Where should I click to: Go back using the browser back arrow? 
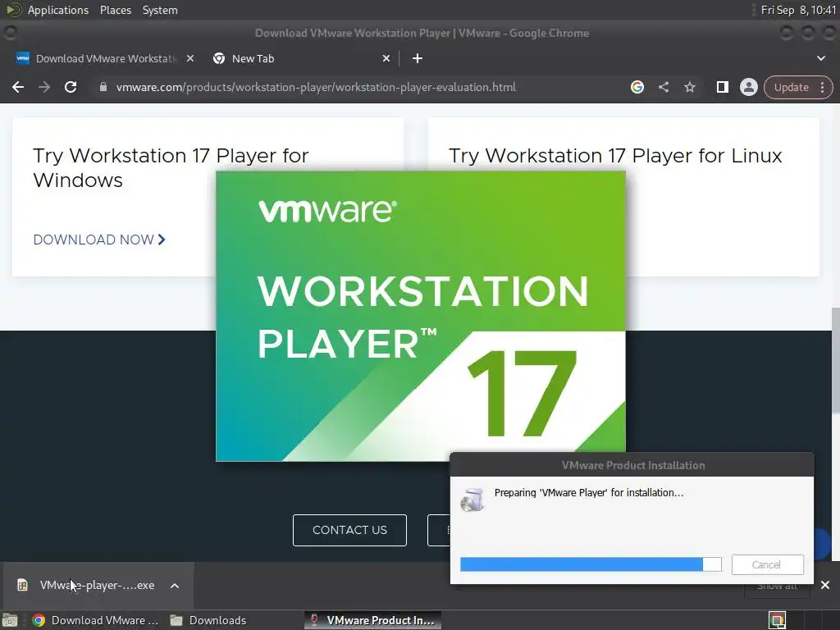click(x=18, y=87)
